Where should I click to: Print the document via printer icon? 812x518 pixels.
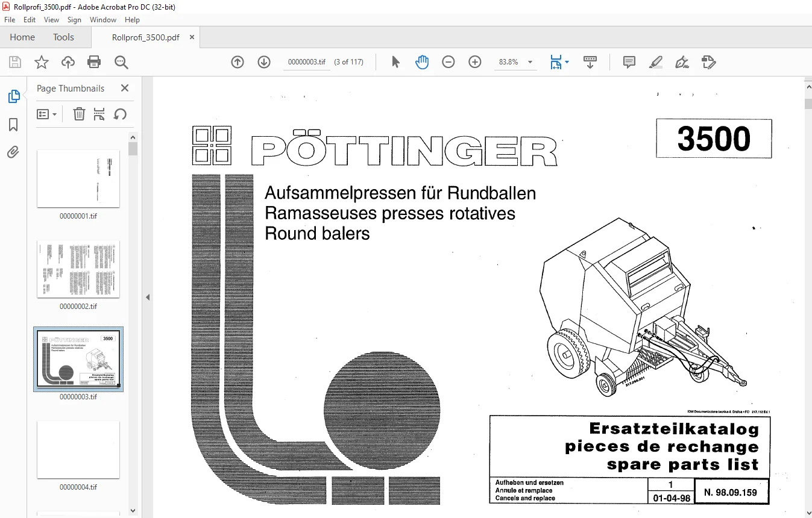[94, 62]
